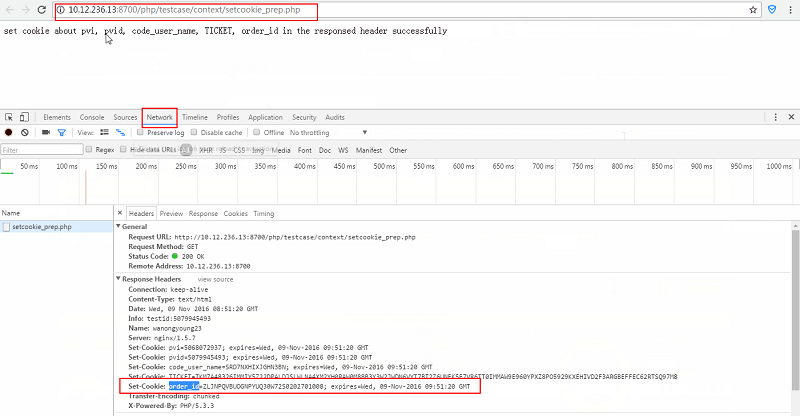Show the Response tab of request
This screenshot has width=800, height=416.
(x=204, y=213)
